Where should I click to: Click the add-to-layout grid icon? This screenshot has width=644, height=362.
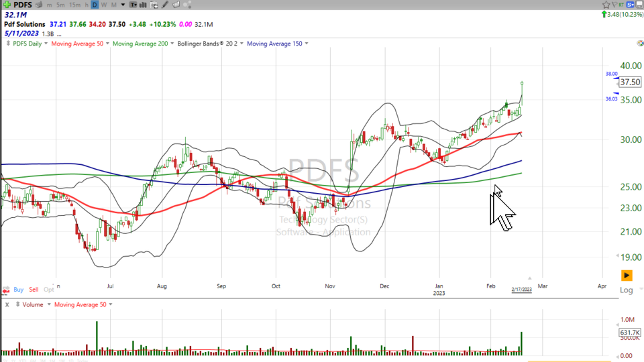click(x=154, y=5)
